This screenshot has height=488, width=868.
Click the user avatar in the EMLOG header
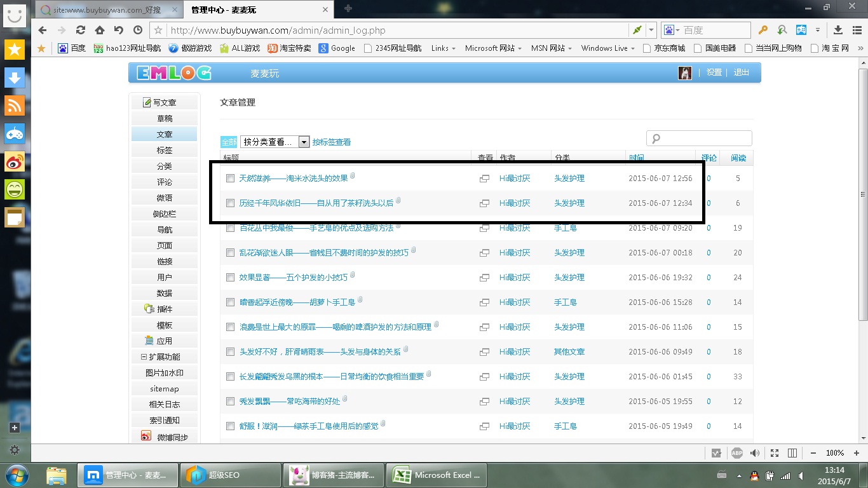tap(685, 73)
